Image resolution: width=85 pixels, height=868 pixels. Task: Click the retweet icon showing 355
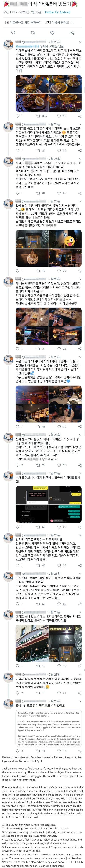[38, 116]
